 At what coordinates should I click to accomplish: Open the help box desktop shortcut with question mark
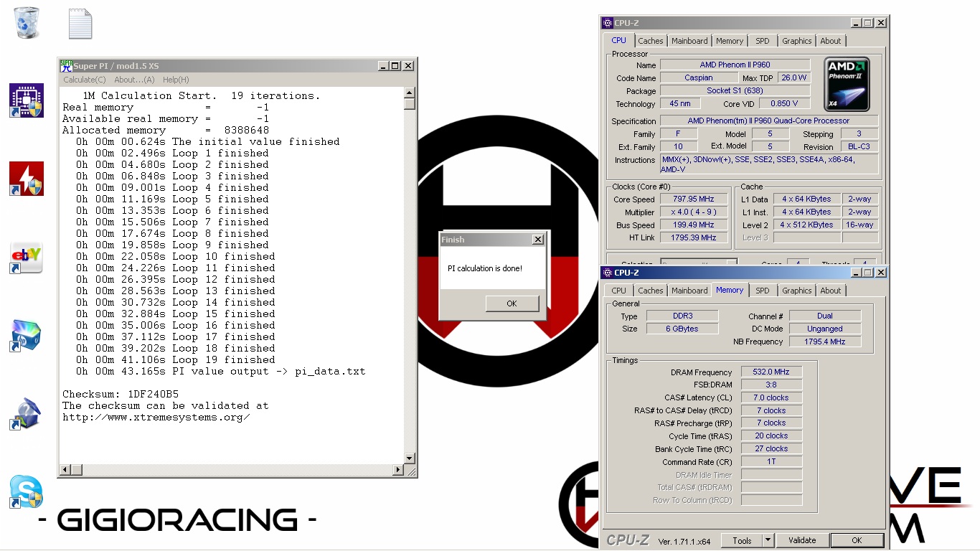(x=27, y=414)
